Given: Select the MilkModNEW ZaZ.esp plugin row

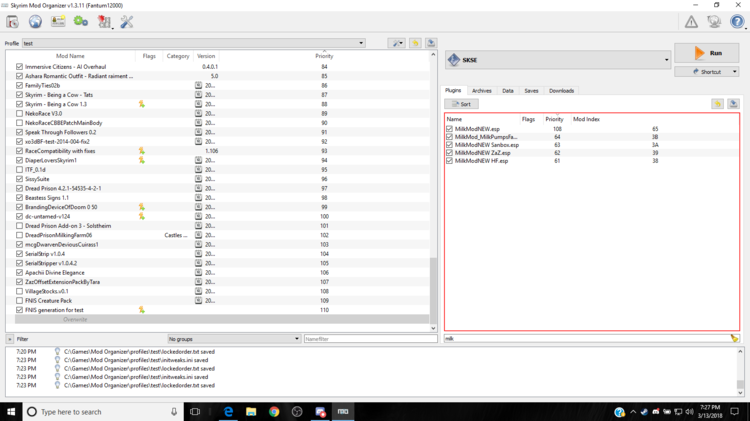Looking at the screenshot, I should click(x=592, y=153).
